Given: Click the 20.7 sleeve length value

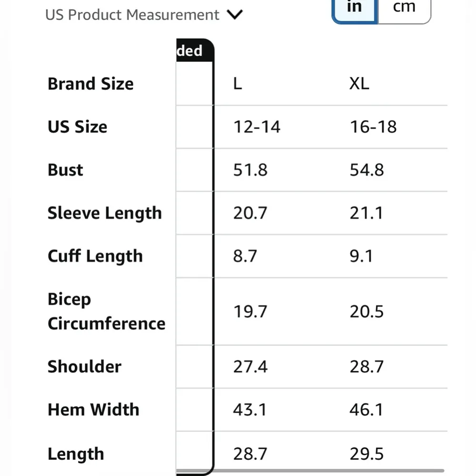Looking at the screenshot, I should (250, 213).
